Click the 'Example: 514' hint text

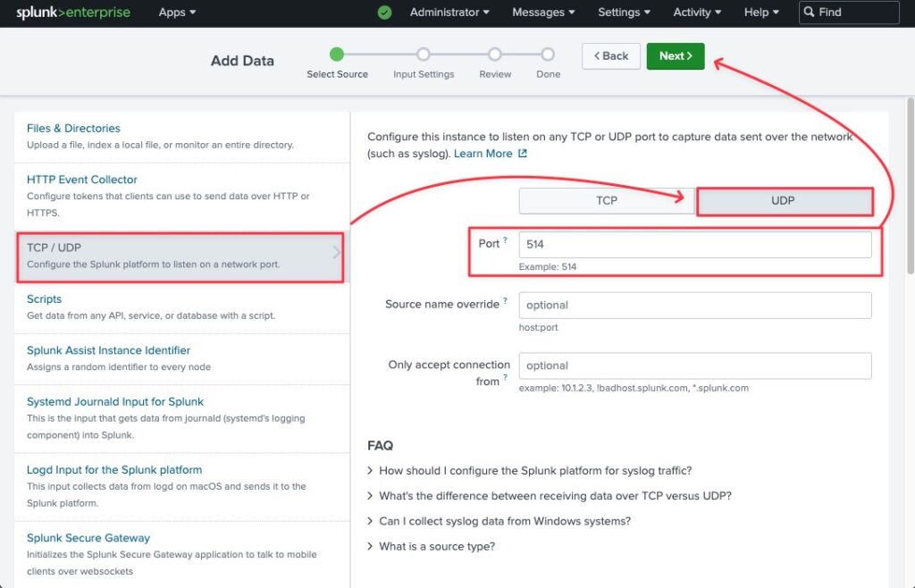click(x=548, y=267)
